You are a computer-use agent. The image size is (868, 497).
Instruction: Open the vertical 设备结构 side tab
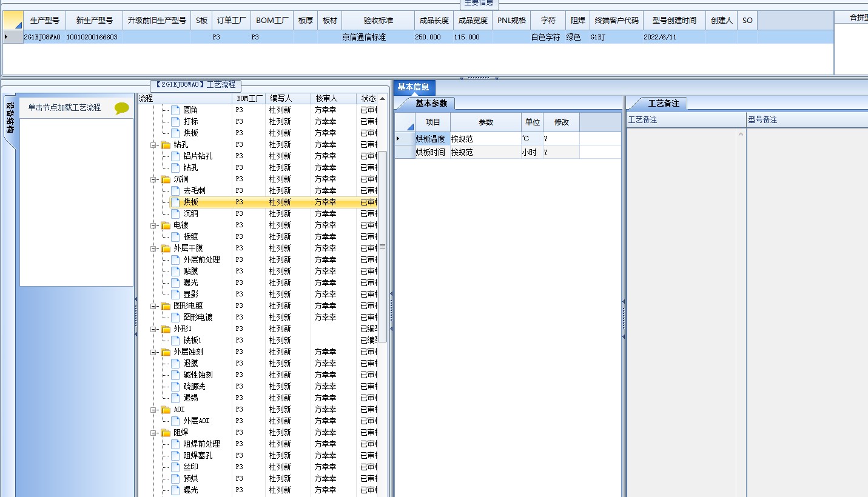pos(10,121)
